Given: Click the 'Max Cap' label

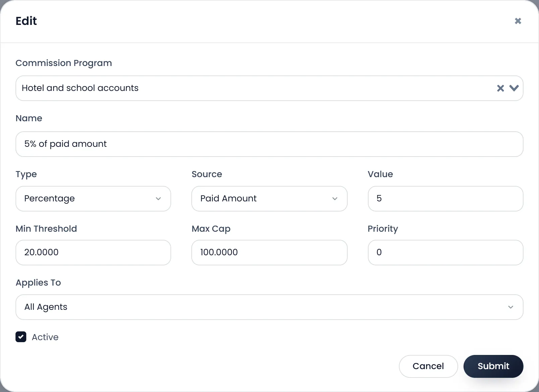Looking at the screenshot, I should [211, 229].
